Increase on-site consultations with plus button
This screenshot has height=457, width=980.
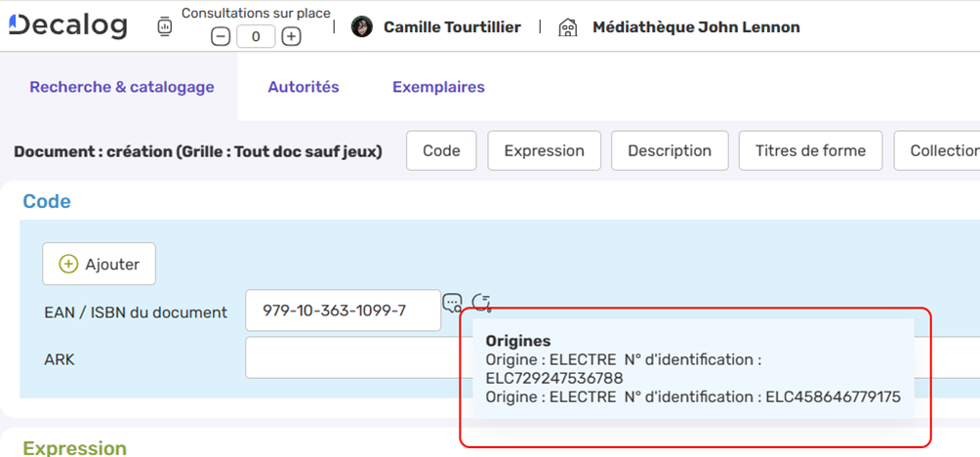click(x=291, y=37)
